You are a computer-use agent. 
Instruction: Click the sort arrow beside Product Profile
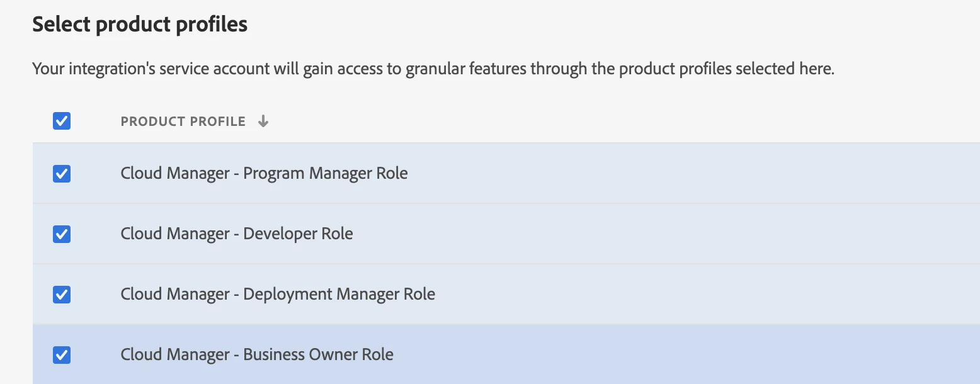pyautogui.click(x=263, y=121)
